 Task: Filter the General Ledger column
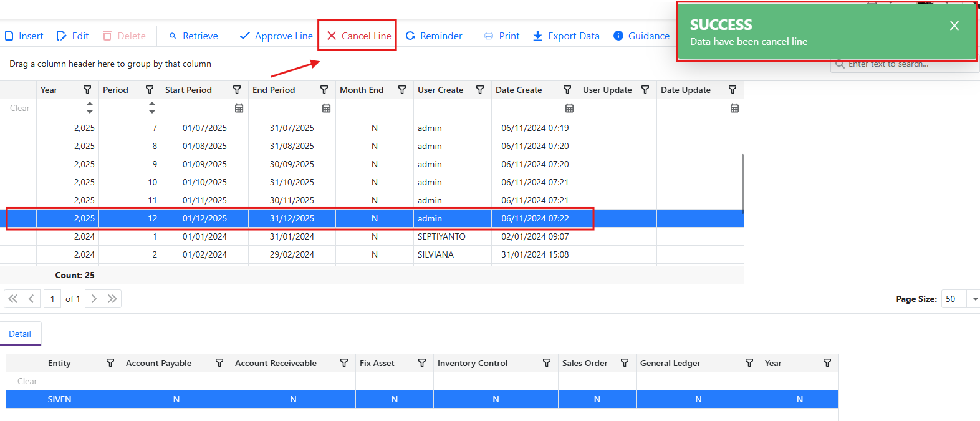click(x=749, y=363)
